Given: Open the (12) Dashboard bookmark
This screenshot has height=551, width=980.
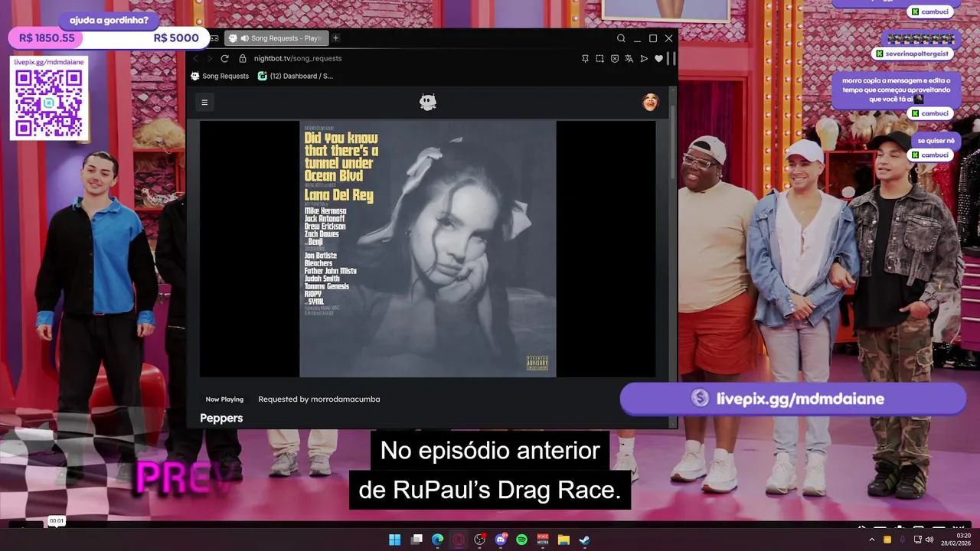Looking at the screenshot, I should pos(295,76).
